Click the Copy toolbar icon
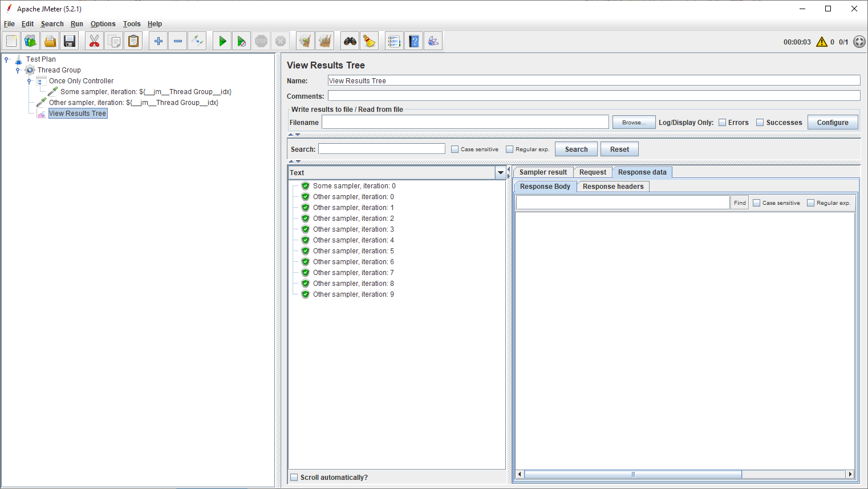The height and width of the screenshot is (489, 868). 114,41
